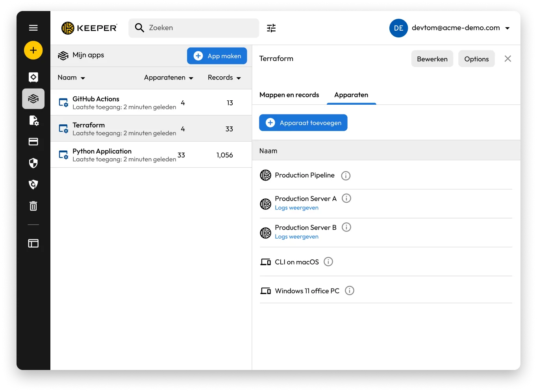Open the hamburger menu in sidebar
Screen dimensions: 537x392
pyautogui.click(x=33, y=28)
